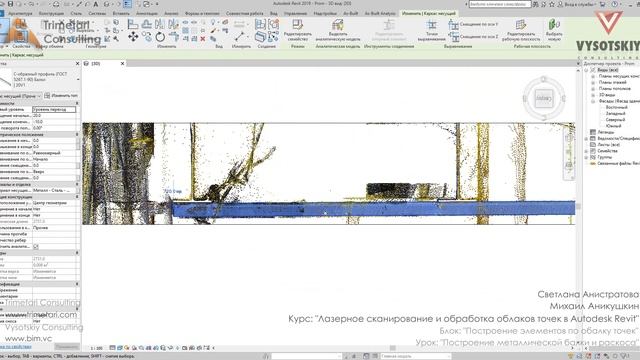Open the properties help link at panel bottom

[16, 347]
